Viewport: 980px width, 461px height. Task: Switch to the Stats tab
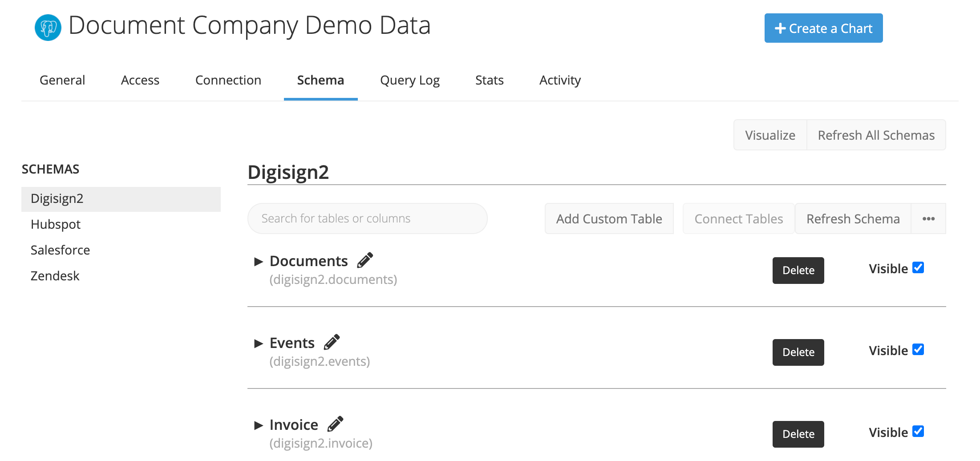pos(490,80)
